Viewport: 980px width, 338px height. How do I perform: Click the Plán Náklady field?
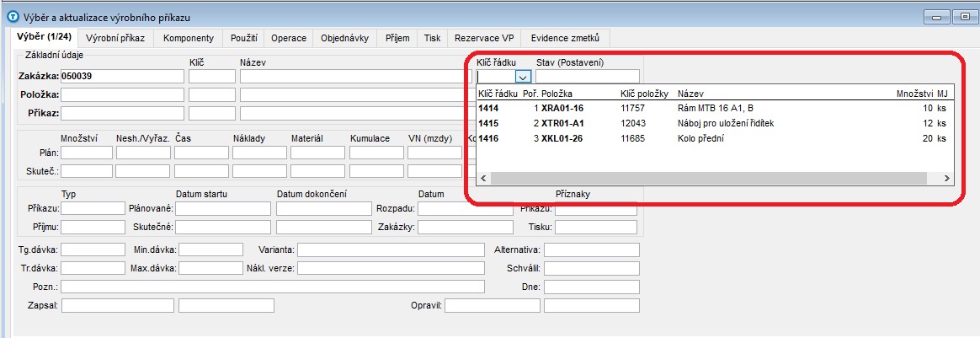click(x=259, y=153)
